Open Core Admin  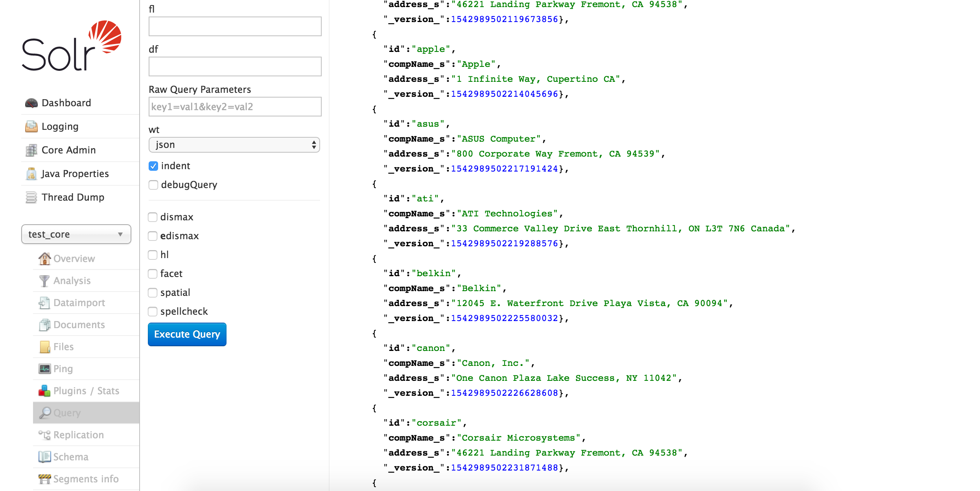(68, 150)
